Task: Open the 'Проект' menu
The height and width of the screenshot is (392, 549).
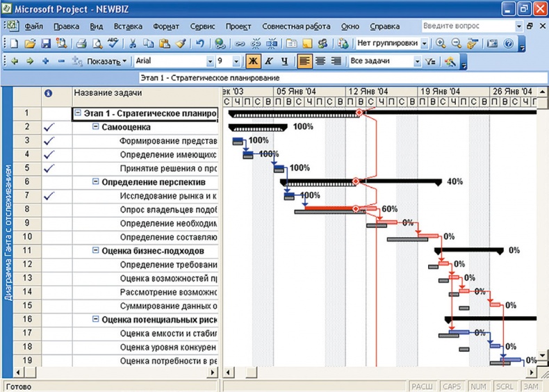Action: point(238,26)
